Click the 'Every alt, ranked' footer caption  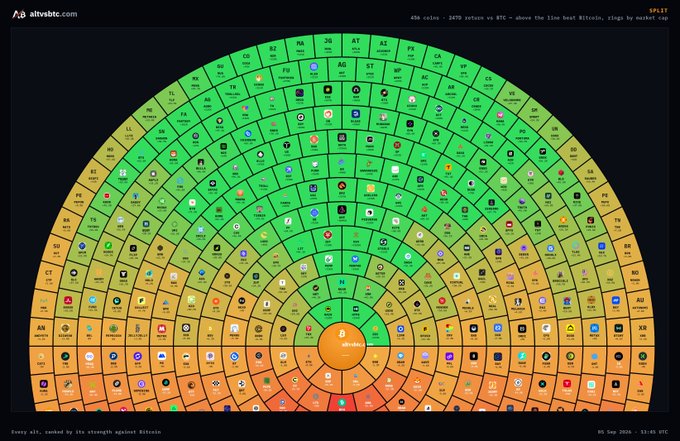pos(86,432)
